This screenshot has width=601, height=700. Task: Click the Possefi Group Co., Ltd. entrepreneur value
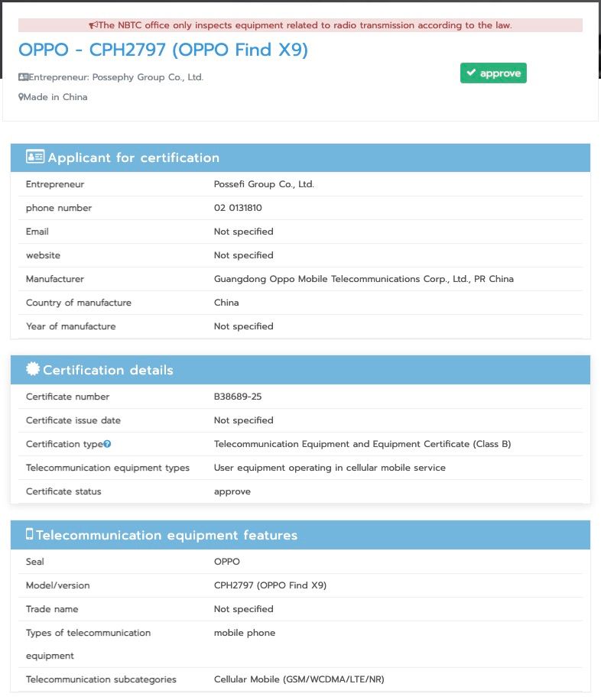tap(264, 184)
